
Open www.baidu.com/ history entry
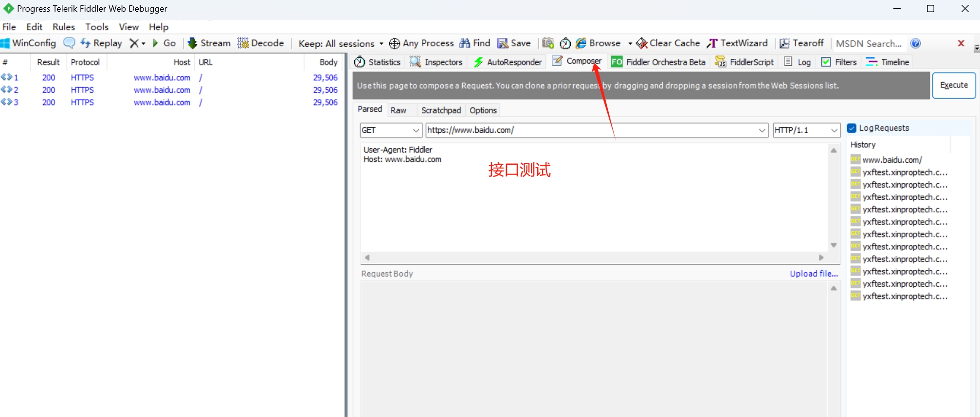[x=892, y=160]
